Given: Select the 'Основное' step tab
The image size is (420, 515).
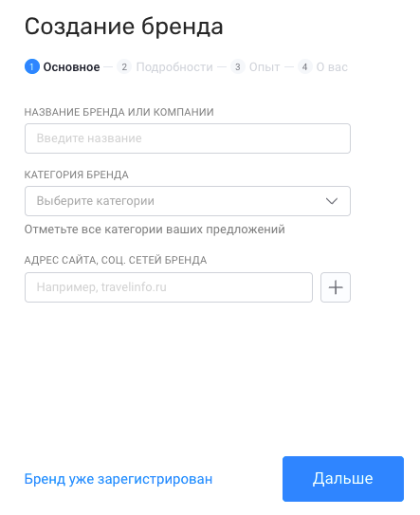Looking at the screenshot, I should click(72, 67).
